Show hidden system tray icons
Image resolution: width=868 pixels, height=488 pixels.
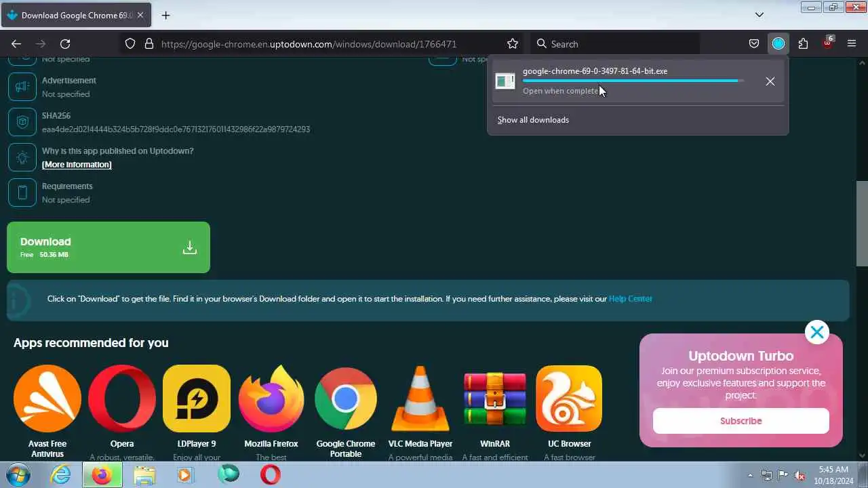[x=750, y=475]
